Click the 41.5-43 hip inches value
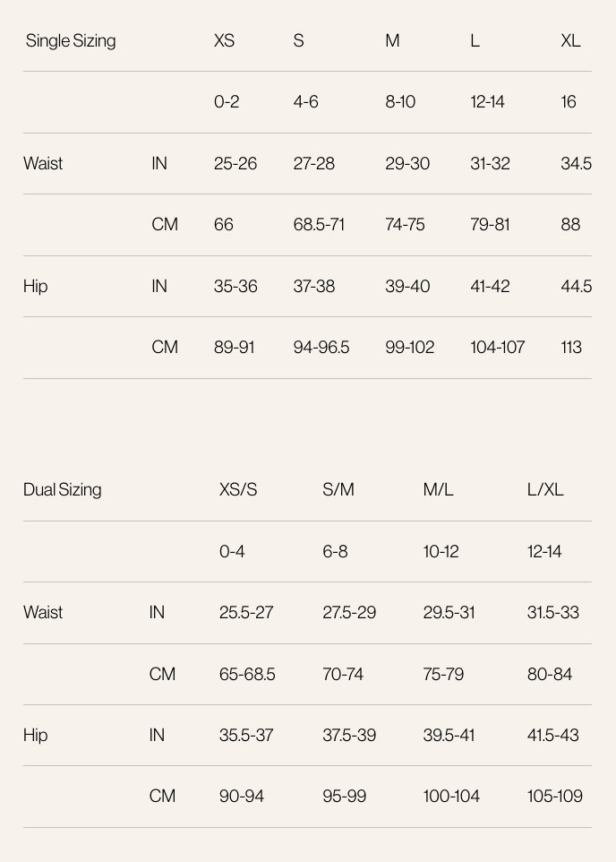This screenshot has height=862, width=616. pyautogui.click(x=552, y=735)
